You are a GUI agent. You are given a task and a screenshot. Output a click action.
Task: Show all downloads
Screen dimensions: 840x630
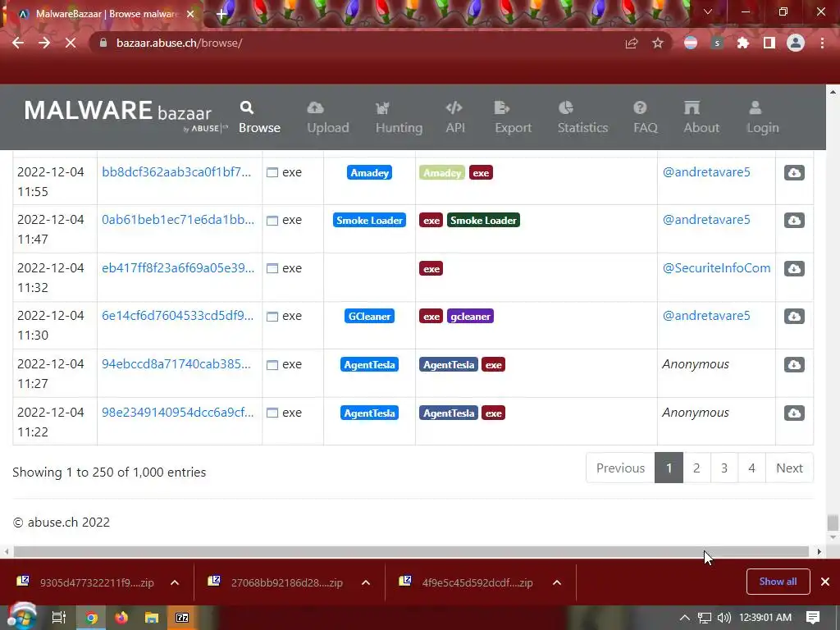click(x=778, y=582)
